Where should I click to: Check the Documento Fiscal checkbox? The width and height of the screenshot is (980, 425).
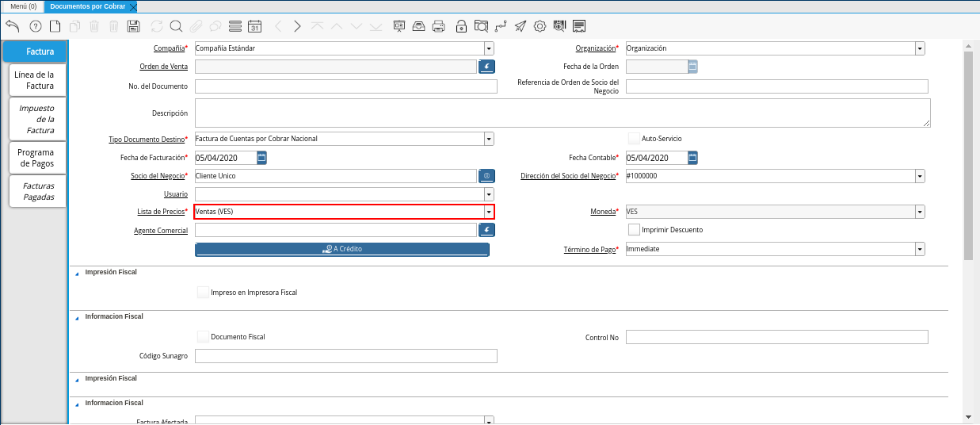click(x=204, y=337)
